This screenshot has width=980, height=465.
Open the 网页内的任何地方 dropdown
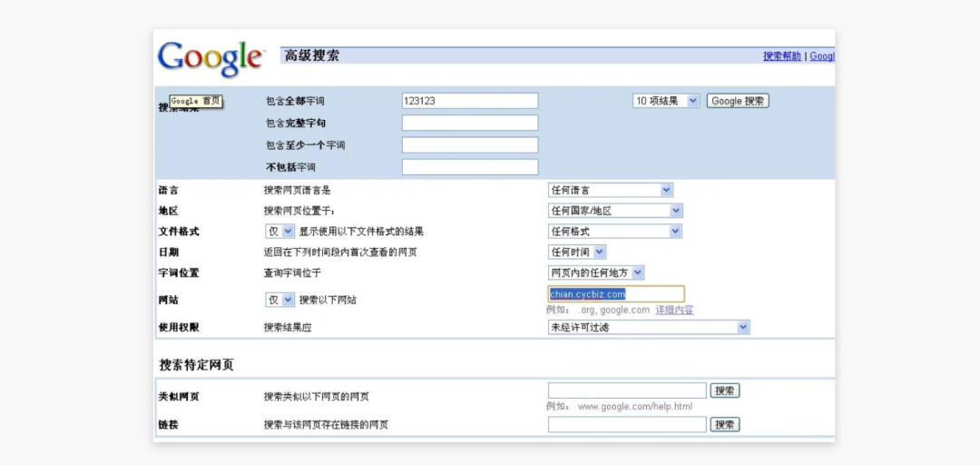[x=596, y=272]
